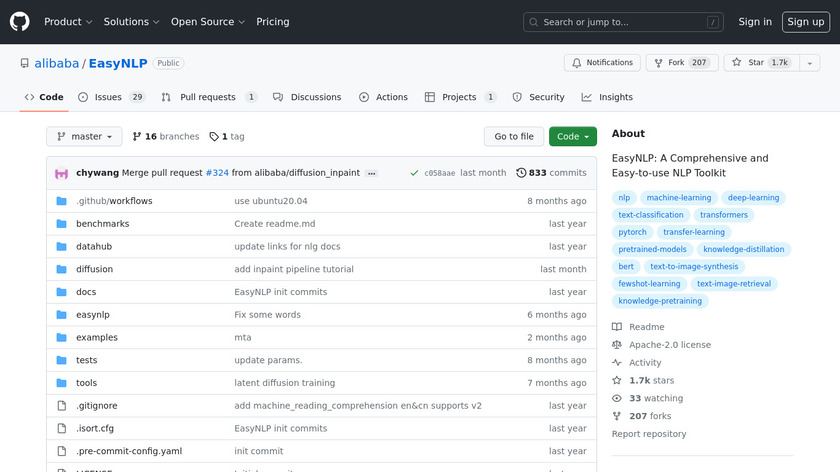
Task: Click the nlp topic tag
Action: pyautogui.click(x=624, y=198)
